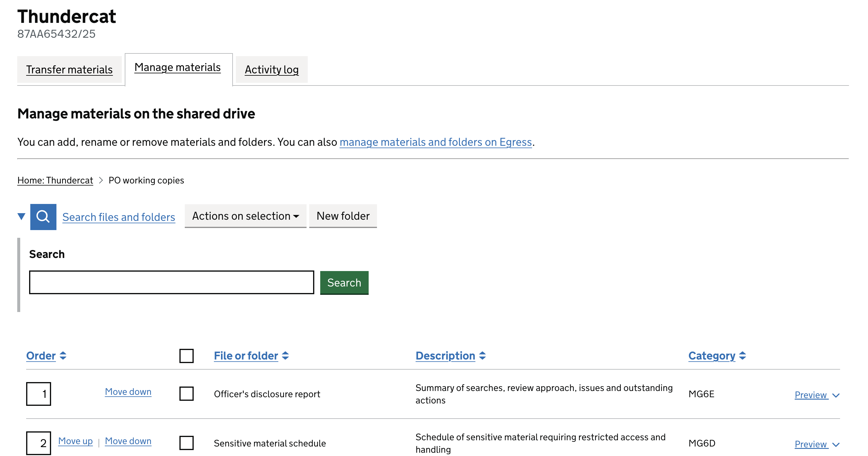
Task: Click breadcrumb Home: Thundercat link
Action: point(55,180)
